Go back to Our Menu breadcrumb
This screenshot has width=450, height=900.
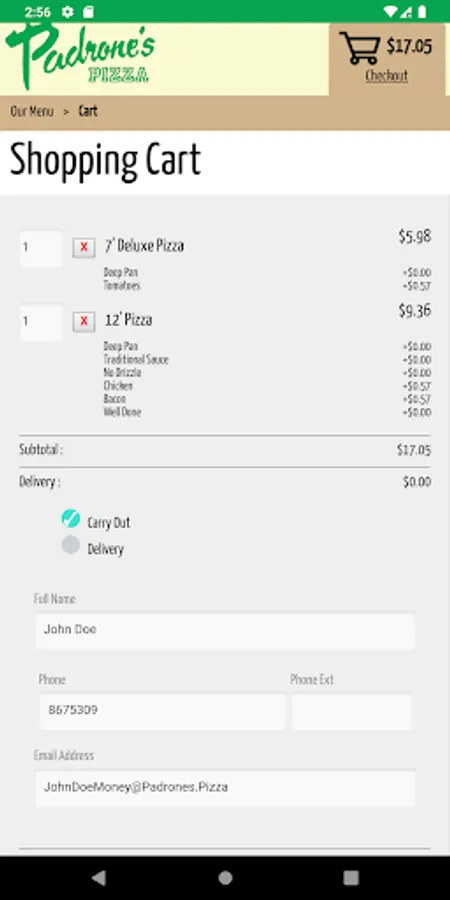pyautogui.click(x=32, y=111)
